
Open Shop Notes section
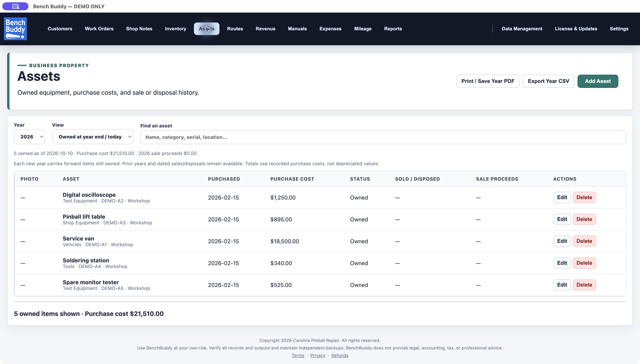pyautogui.click(x=139, y=29)
